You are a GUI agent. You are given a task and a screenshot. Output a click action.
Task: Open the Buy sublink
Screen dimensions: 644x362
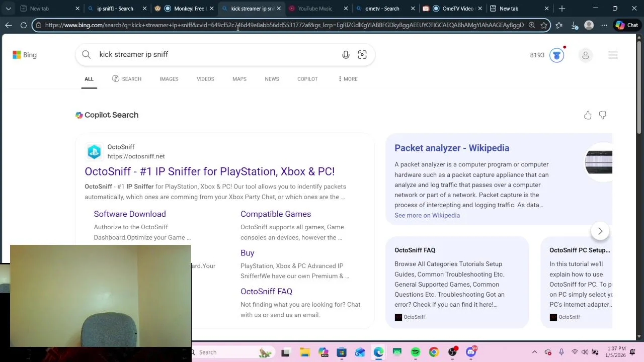[247, 253]
